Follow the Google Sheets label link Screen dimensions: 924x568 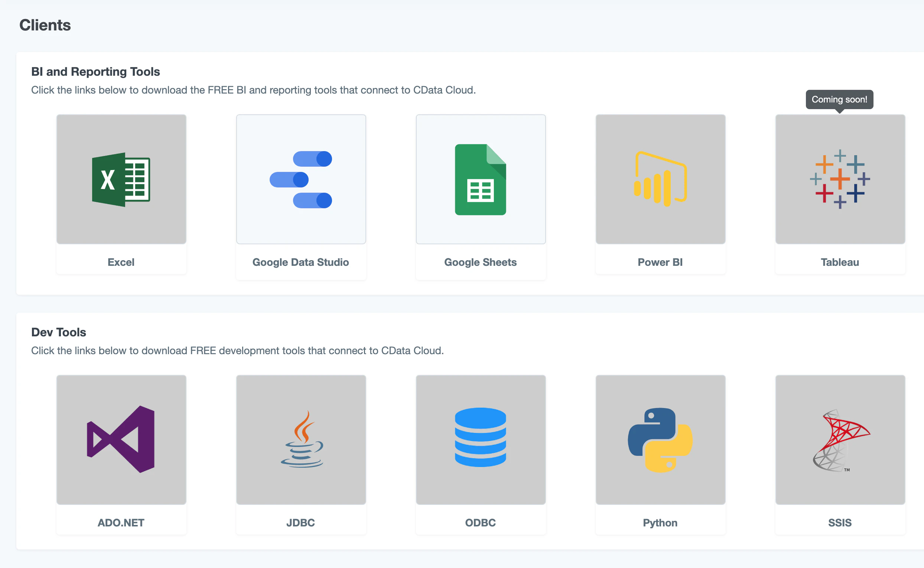click(481, 262)
